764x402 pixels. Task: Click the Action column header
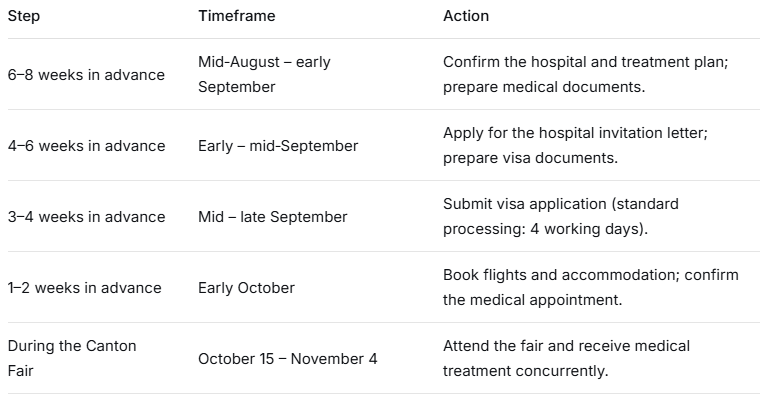click(466, 16)
